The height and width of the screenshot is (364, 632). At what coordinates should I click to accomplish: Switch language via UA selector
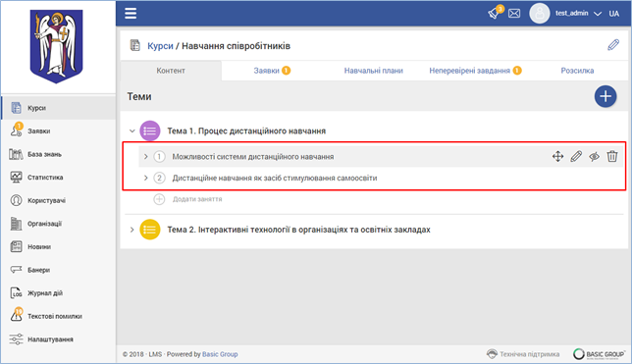(614, 14)
